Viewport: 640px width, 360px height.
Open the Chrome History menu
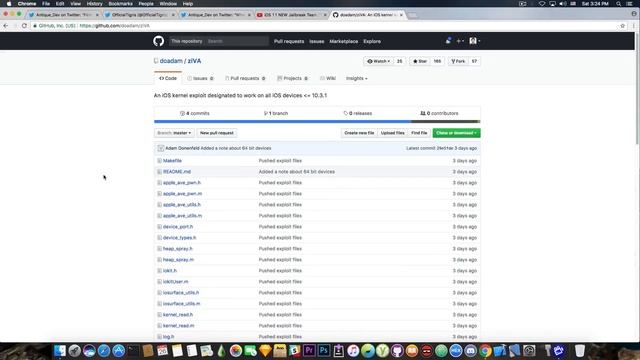94,4
